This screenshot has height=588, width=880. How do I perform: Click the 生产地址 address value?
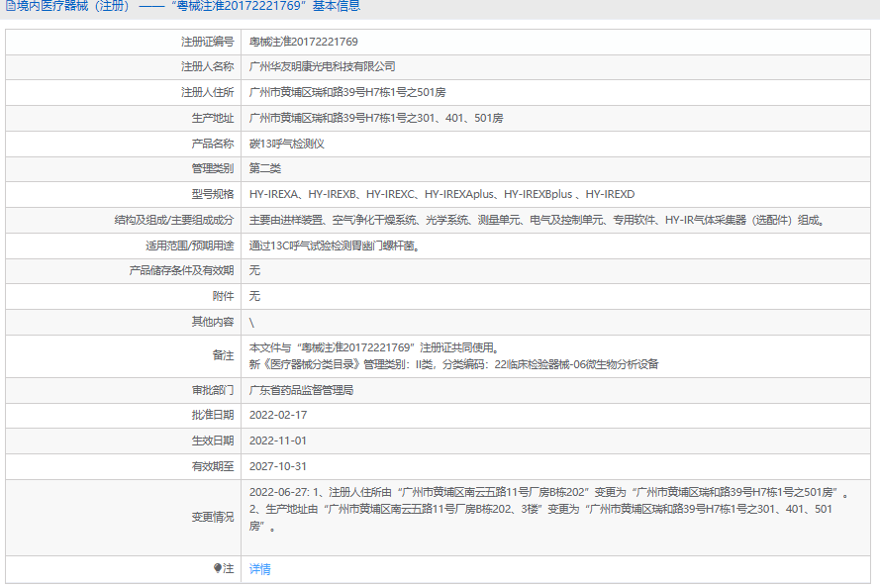tap(376, 118)
